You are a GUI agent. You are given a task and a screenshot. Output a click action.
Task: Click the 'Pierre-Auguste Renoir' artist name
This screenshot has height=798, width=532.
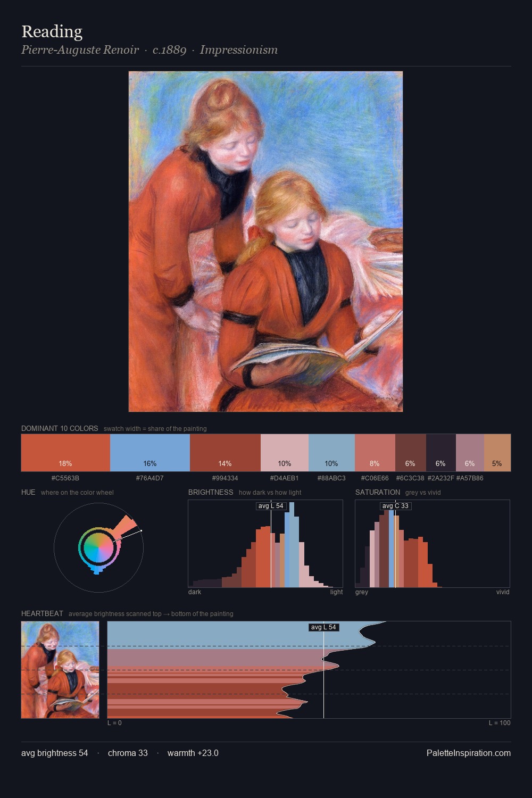[x=80, y=50]
